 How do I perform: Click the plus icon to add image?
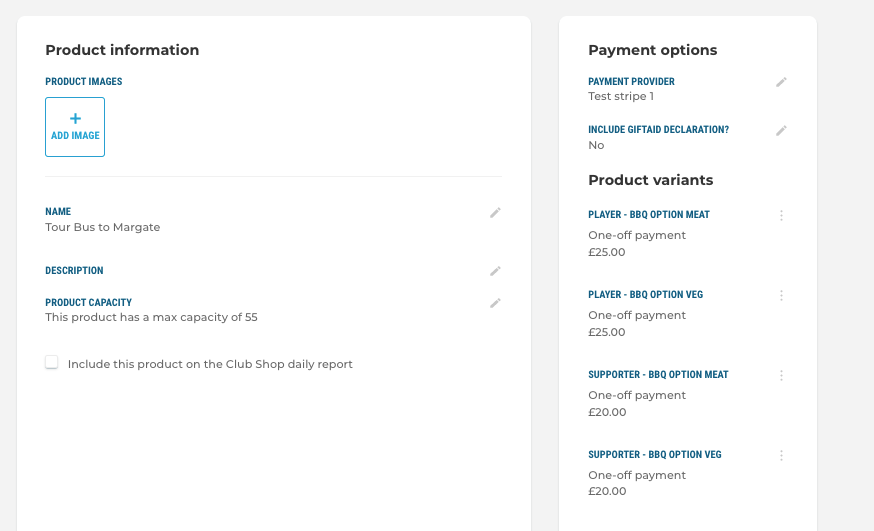75,118
